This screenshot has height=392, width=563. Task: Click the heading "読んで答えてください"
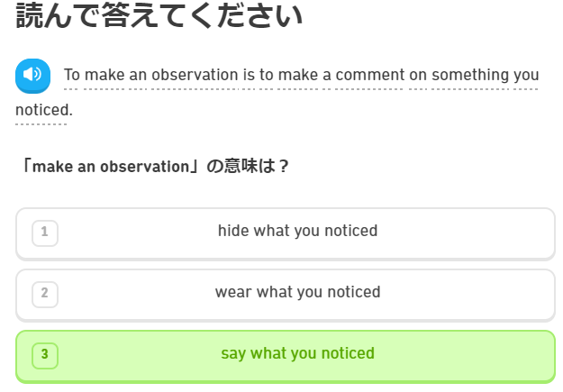tap(159, 15)
